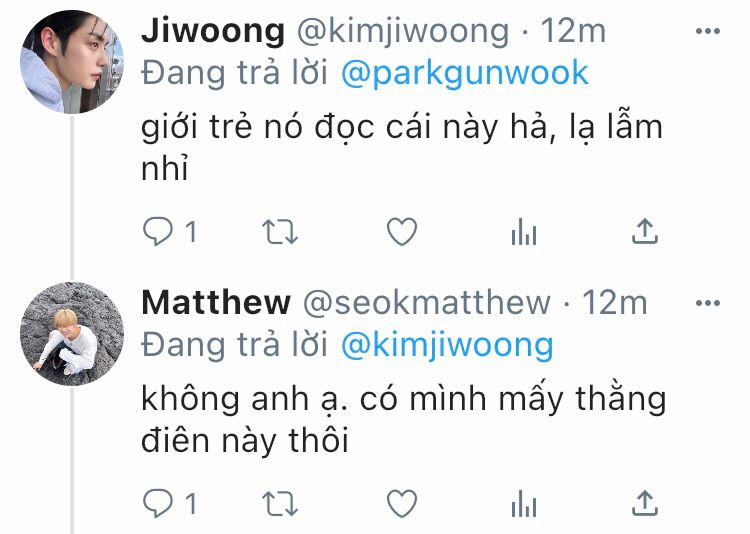Retweet Matthew's tweet
Screen dimensions: 750x534
click(280, 504)
